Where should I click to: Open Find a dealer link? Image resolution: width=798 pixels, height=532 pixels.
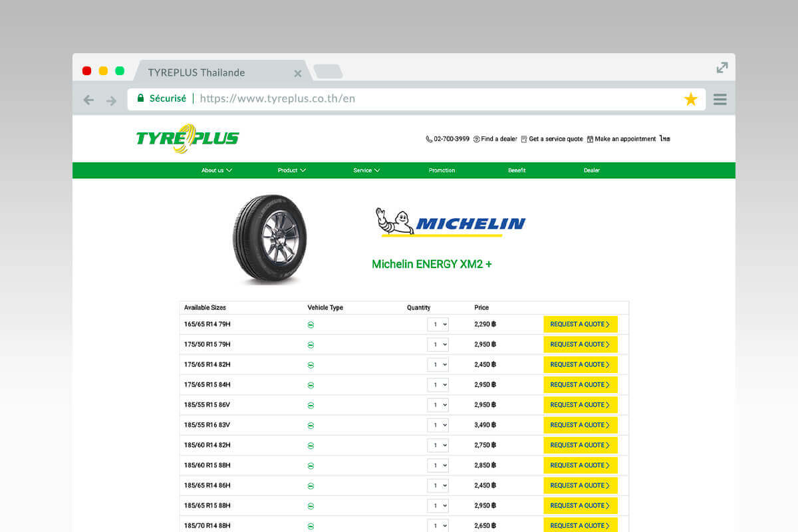[495, 139]
